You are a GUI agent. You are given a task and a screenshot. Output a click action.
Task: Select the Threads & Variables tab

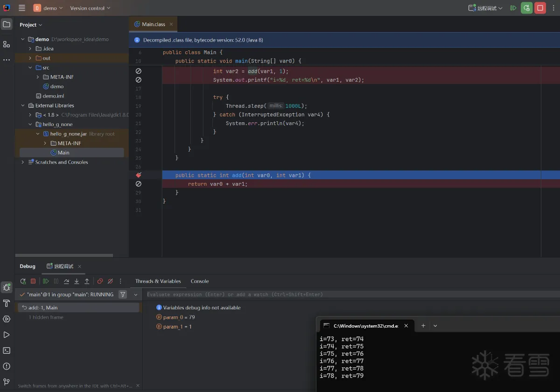coord(158,281)
